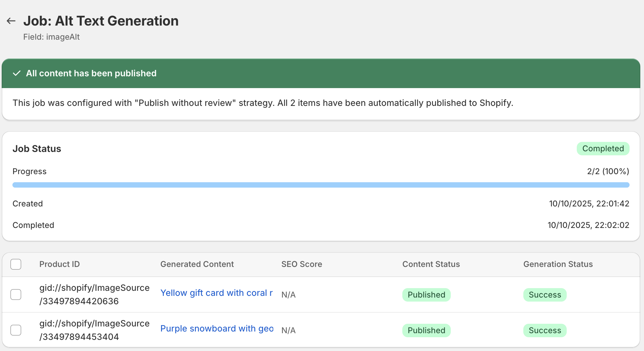
Task: Click the All content has been published banner
Action: click(x=91, y=73)
